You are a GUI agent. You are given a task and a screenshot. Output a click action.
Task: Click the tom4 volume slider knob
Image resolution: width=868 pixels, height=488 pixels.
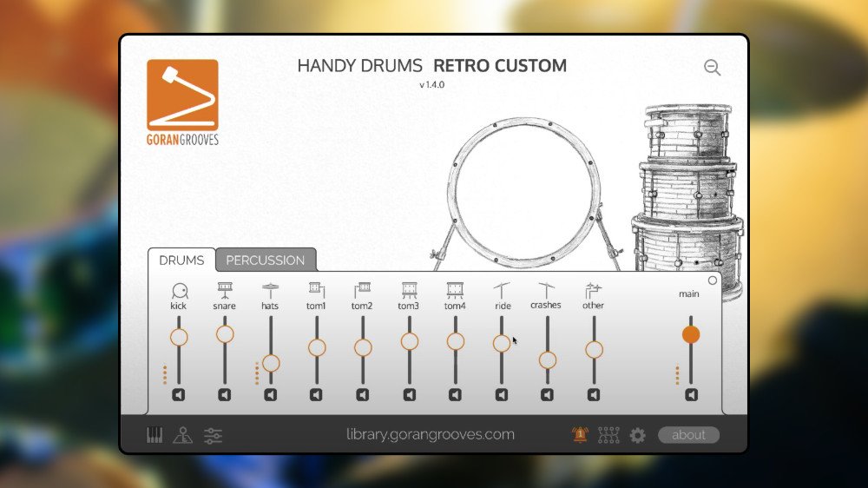click(455, 342)
